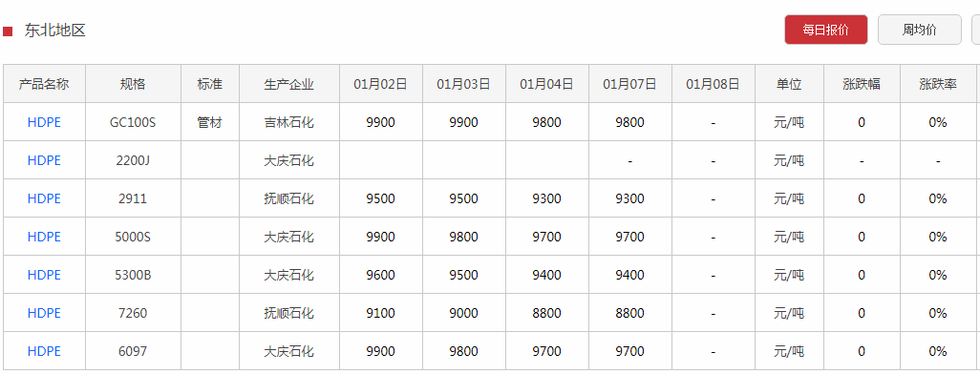Open the HDPE link for 2200J row

tap(44, 160)
